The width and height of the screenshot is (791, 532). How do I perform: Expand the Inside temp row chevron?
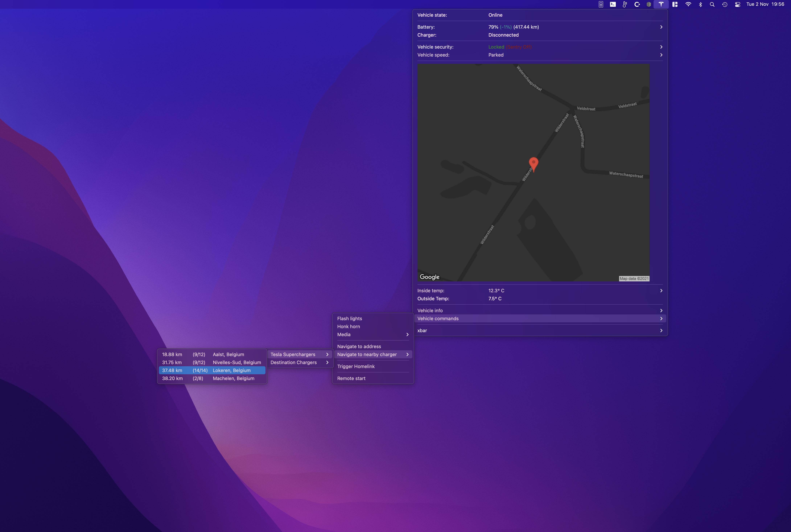pos(661,290)
